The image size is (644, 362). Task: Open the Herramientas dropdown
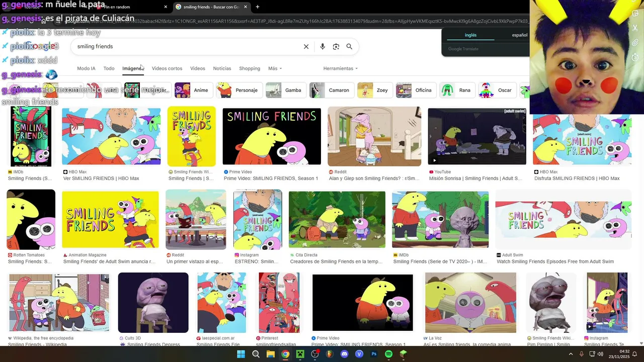click(x=341, y=68)
